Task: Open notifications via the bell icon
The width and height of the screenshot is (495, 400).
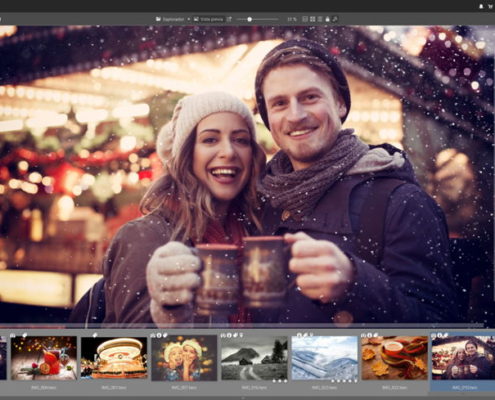Action: (x=481, y=6)
